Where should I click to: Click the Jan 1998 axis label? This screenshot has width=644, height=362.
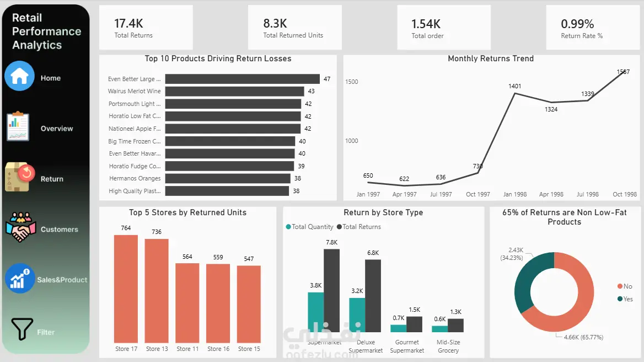click(515, 194)
